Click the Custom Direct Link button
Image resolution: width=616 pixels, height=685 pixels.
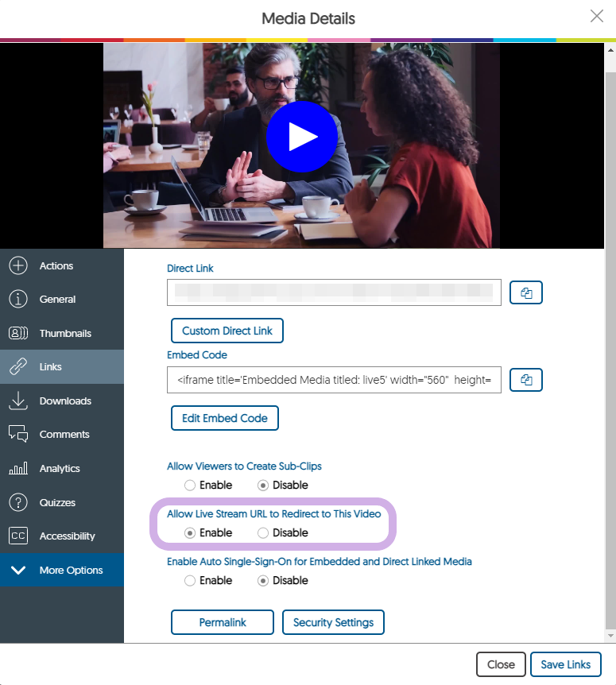pos(227,331)
